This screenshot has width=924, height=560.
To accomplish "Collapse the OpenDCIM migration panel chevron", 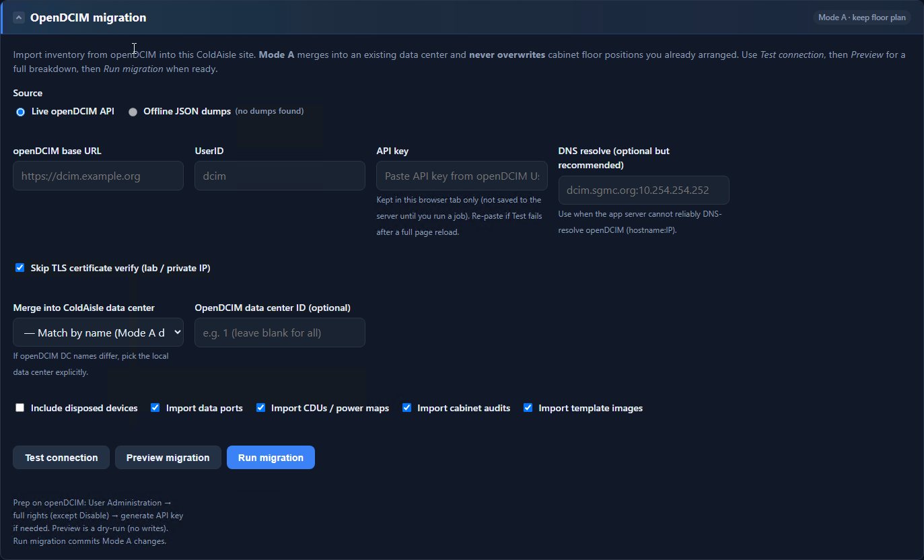I will [19, 17].
